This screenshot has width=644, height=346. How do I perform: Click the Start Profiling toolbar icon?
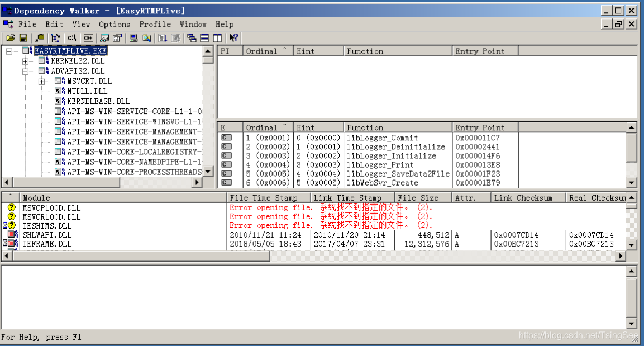coord(163,38)
